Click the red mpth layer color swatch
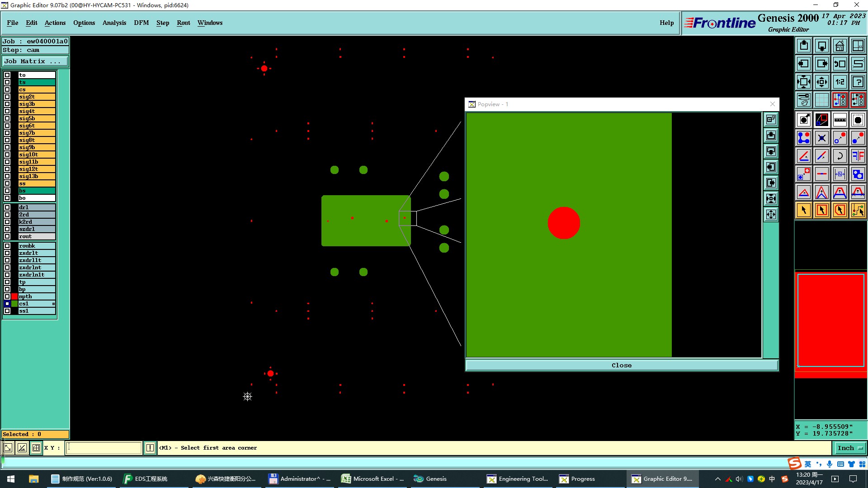This screenshot has height=488, width=868. click(14, 296)
